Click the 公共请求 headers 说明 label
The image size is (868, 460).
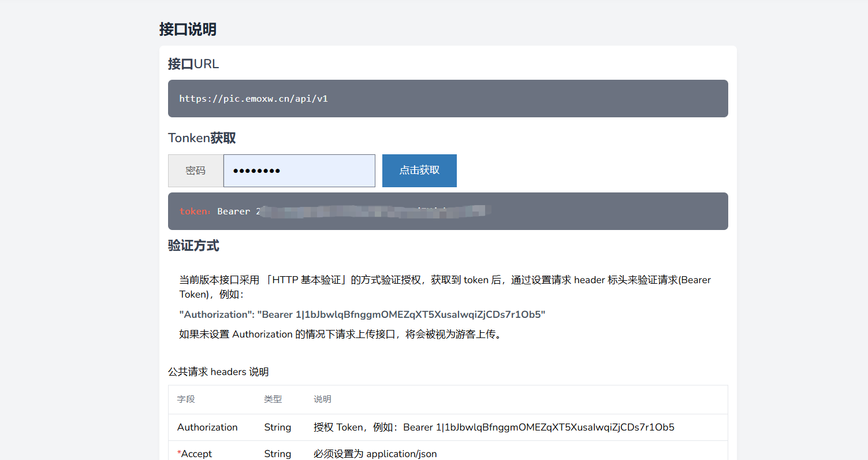point(218,372)
